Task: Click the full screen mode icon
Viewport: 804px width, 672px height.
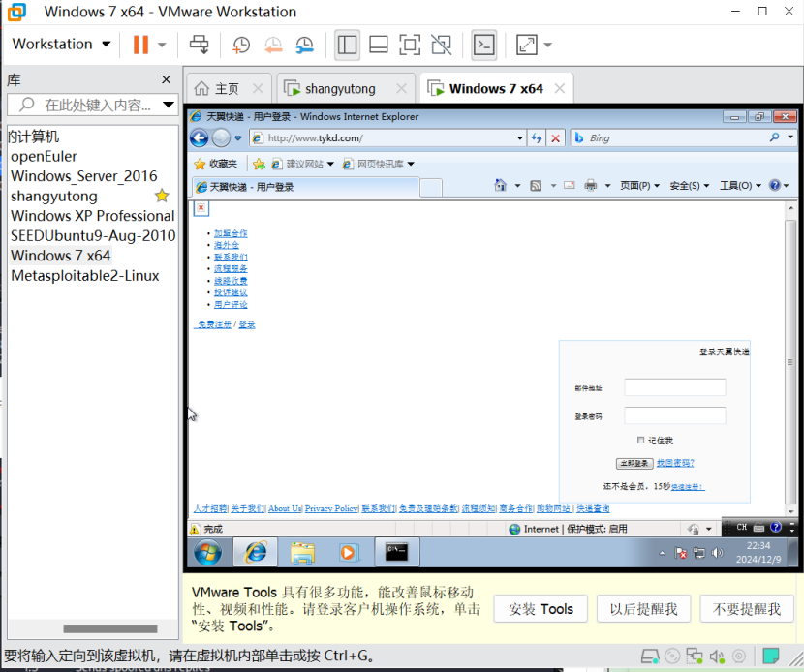Action: [410, 45]
